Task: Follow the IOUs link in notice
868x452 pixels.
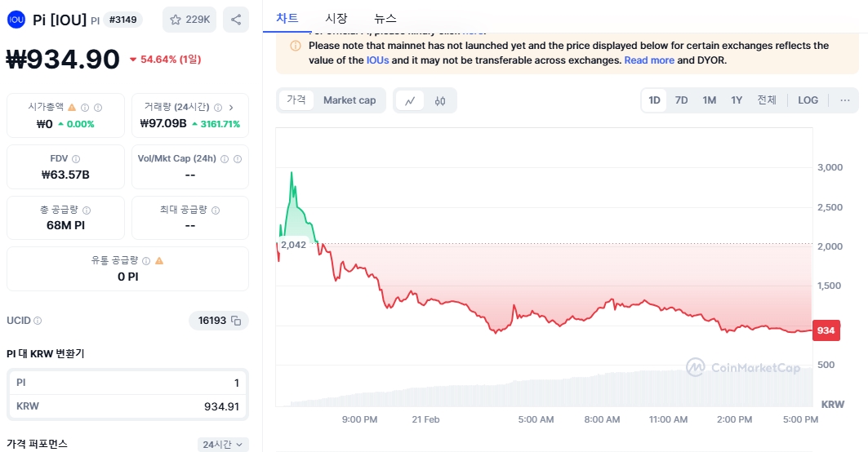Action: pos(377,60)
